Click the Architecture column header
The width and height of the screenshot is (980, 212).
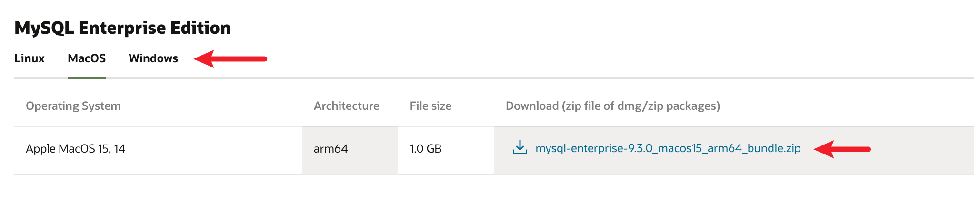(346, 106)
